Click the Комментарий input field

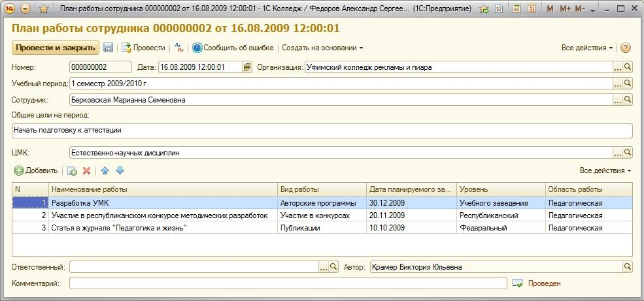(288, 283)
